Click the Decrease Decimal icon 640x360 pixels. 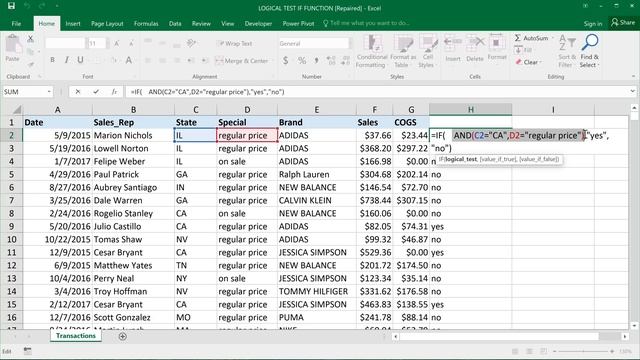tap(345, 60)
